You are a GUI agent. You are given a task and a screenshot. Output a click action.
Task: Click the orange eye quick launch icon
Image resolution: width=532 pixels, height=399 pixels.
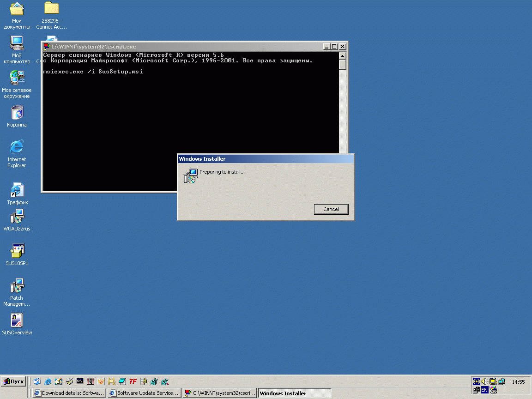(101, 381)
